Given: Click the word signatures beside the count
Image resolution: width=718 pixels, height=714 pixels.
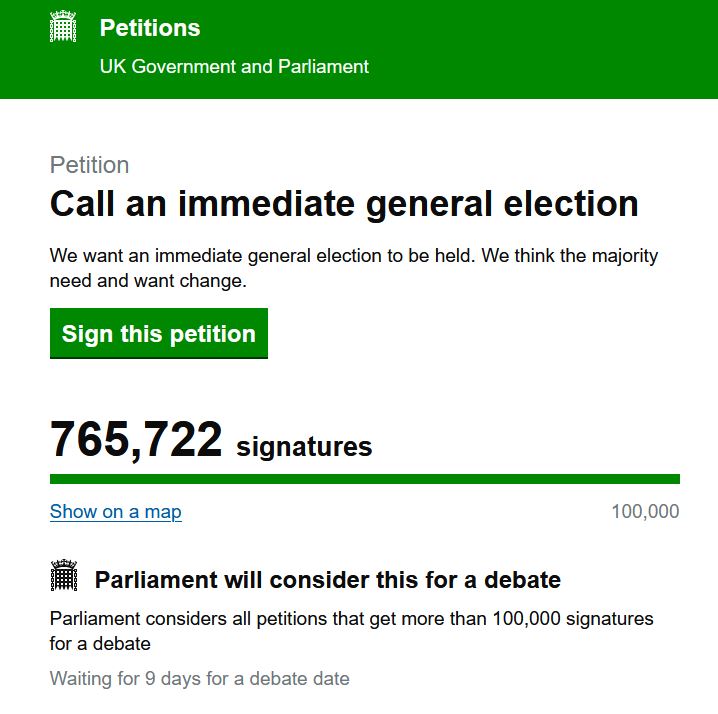Looking at the screenshot, I should pos(304,446).
